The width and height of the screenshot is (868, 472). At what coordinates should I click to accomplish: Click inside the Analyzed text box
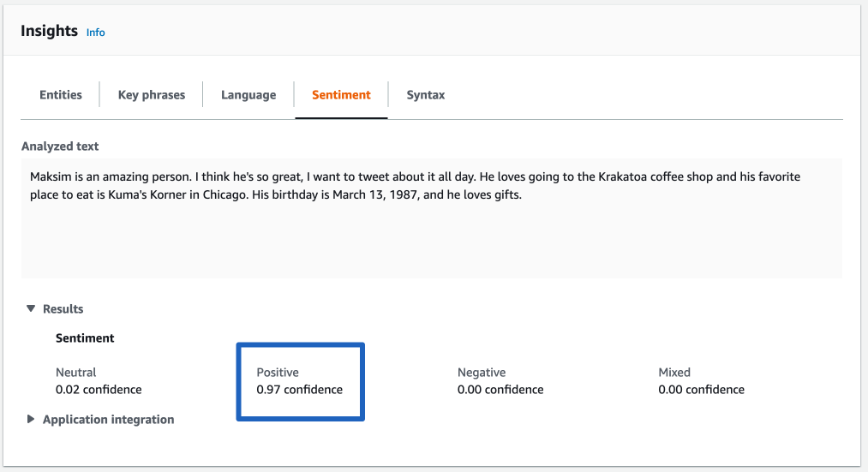coord(432,218)
